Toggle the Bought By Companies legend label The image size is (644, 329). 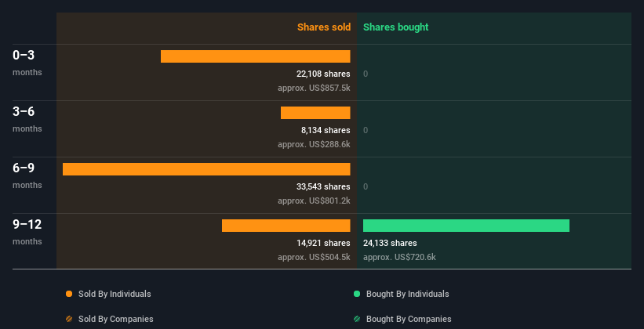click(409, 319)
